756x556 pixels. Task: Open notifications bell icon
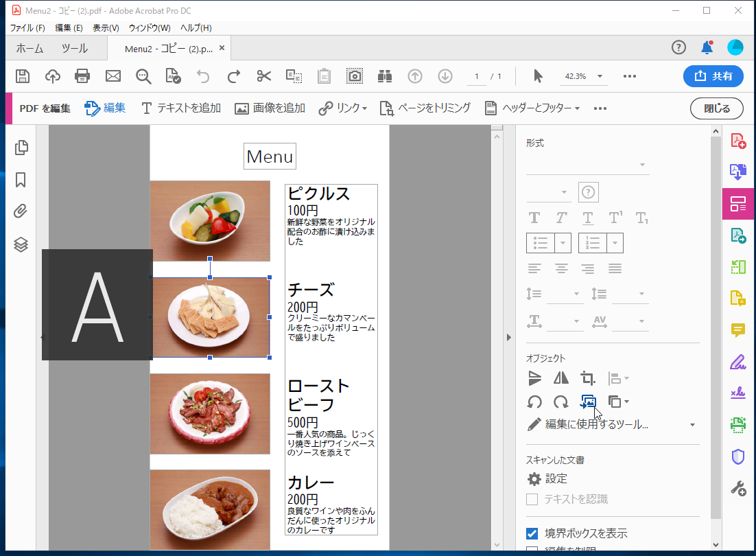(707, 47)
